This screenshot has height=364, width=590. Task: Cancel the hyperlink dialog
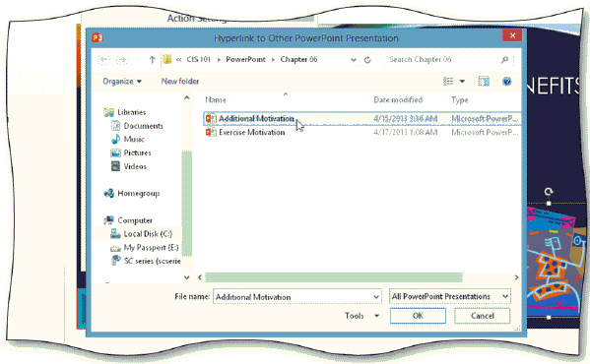483,316
